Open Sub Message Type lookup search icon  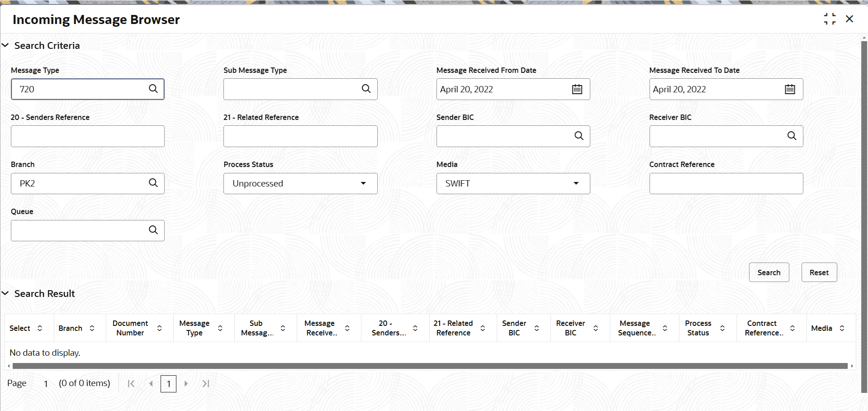[x=366, y=89]
